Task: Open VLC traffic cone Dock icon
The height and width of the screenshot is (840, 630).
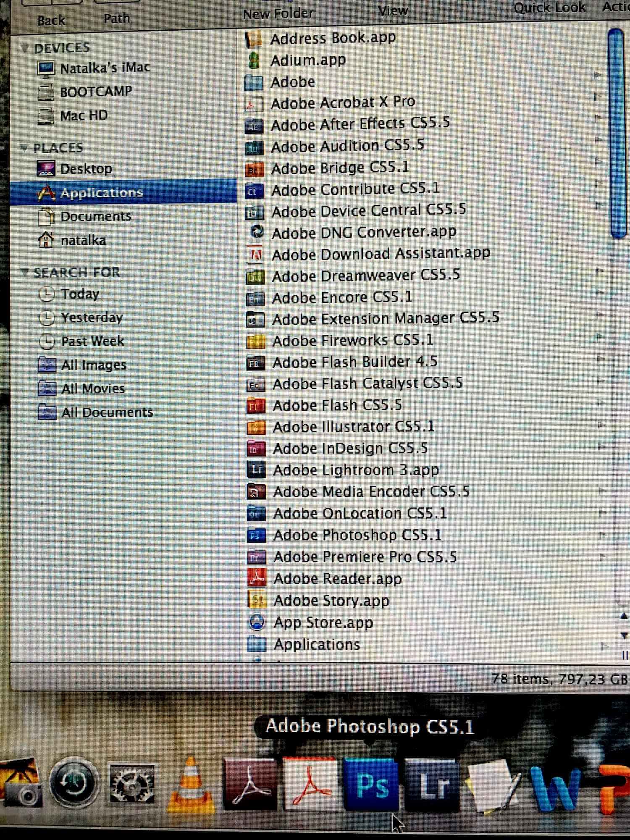Action: pos(191,785)
